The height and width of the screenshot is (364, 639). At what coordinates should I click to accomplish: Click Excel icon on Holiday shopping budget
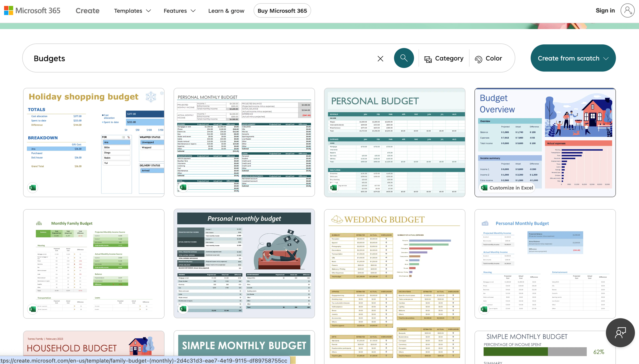point(33,188)
